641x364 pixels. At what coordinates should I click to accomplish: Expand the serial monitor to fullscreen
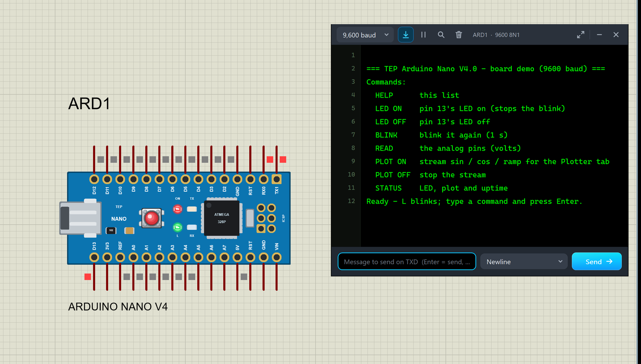[580, 35]
